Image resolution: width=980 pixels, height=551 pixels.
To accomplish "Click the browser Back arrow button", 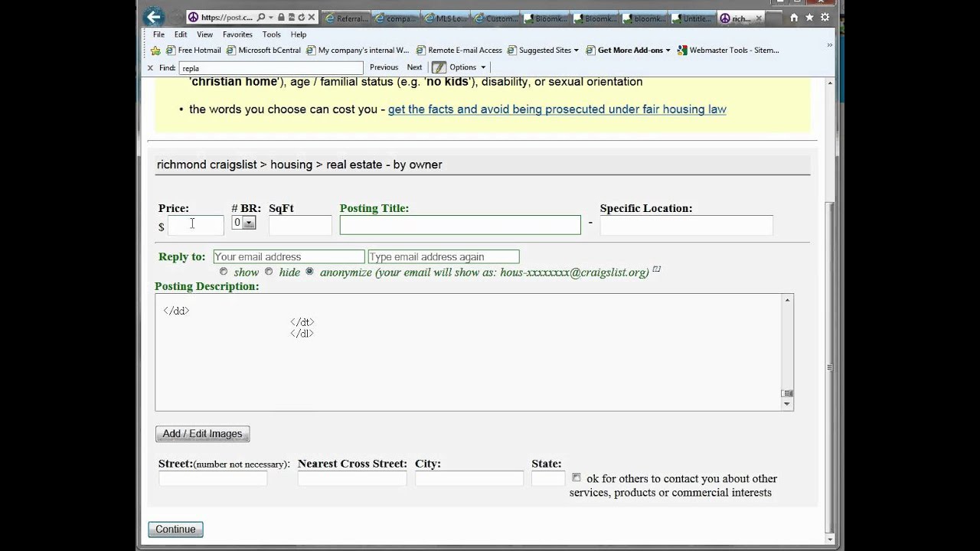I will pyautogui.click(x=154, y=17).
